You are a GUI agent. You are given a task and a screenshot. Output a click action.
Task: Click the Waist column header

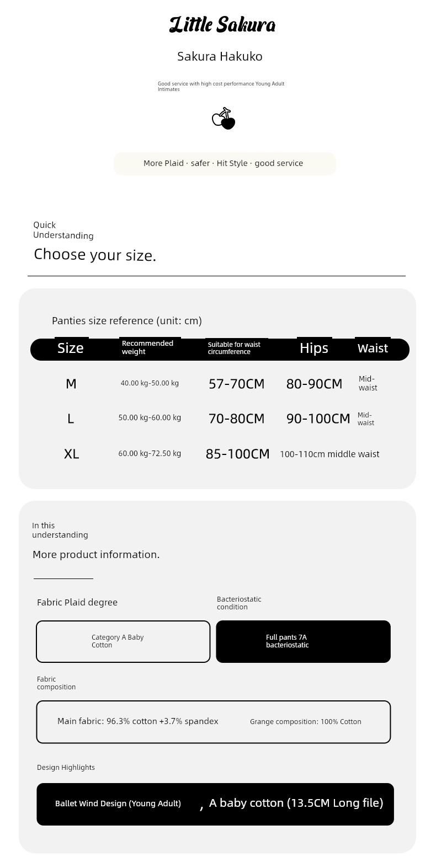(373, 348)
